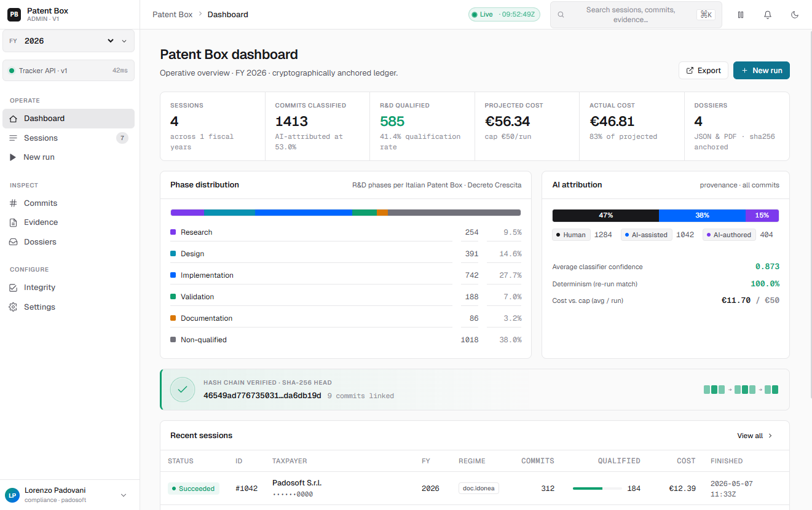Click the panel layout icon in header
The image size is (812, 510).
click(741, 15)
